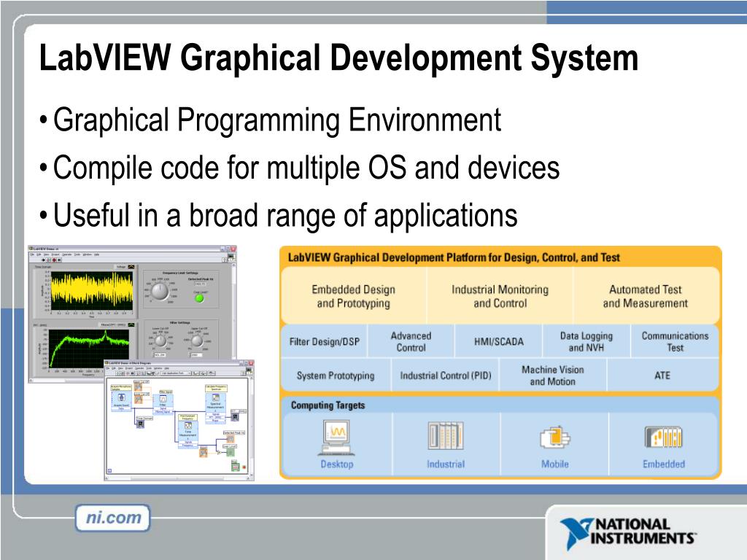
Task: Click the Desktop computing target icon
Action: (x=337, y=437)
